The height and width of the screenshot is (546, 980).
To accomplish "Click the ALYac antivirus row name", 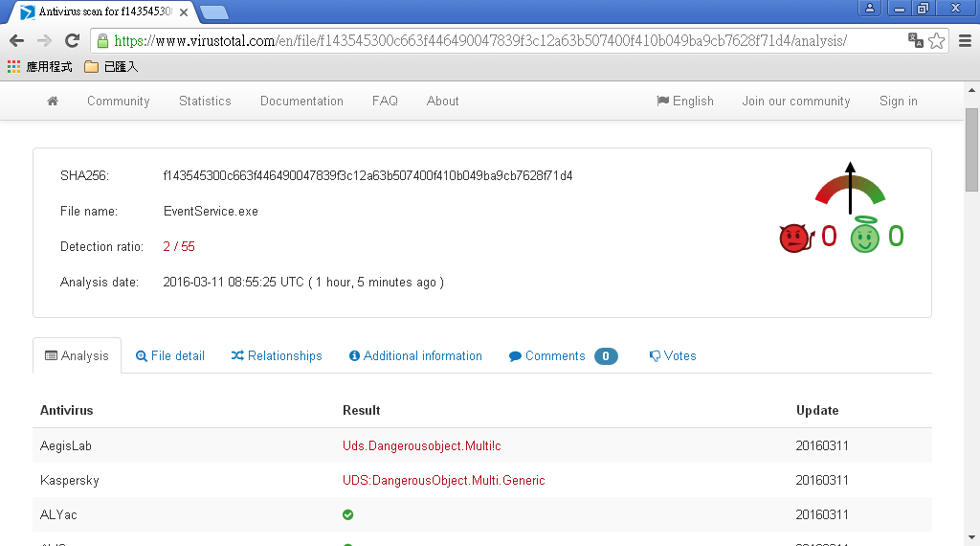I will tap(58, 514).
